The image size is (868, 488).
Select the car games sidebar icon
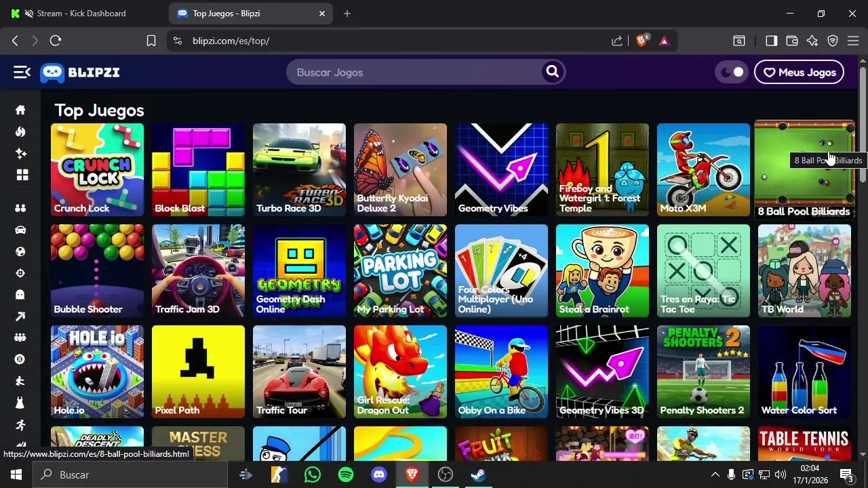pyautogui.click(x=20, y=230)
